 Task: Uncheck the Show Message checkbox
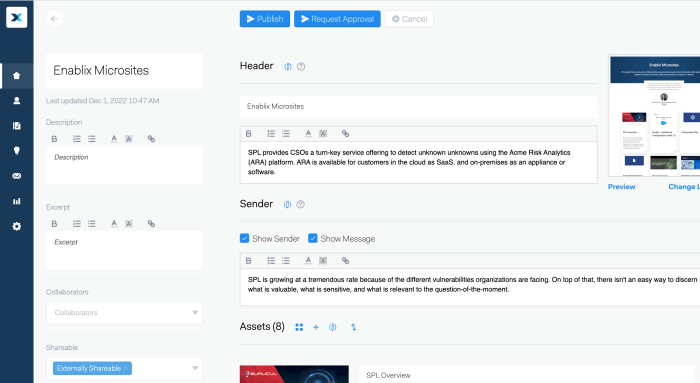pyautogui.click(x=312, y=238)
